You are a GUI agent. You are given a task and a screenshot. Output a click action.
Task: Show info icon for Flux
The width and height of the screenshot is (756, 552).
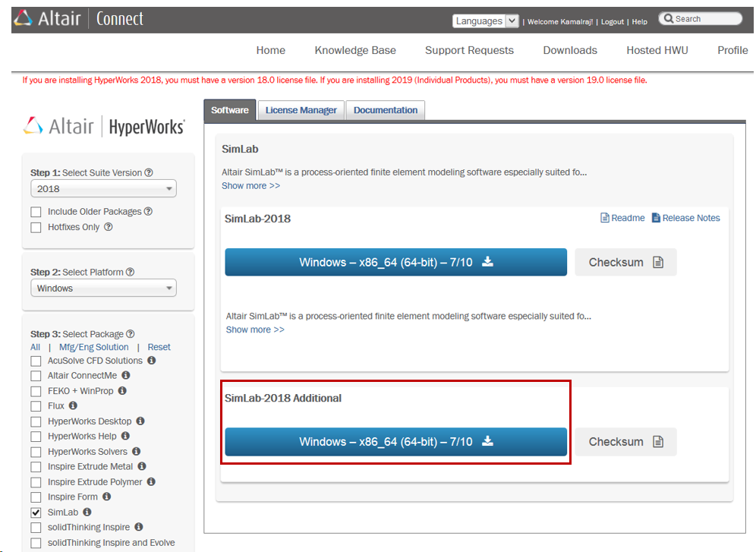(73, 405)
